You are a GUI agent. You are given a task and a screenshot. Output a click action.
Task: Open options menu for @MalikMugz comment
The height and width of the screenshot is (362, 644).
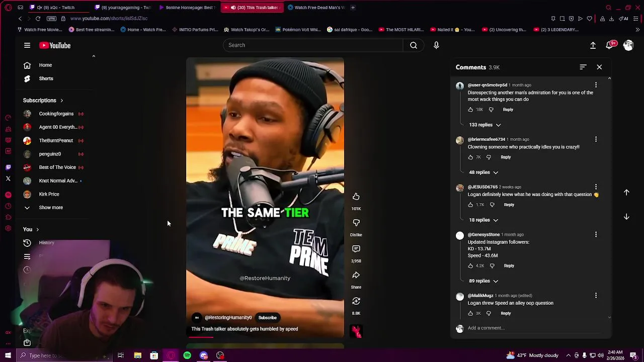[596, 296]
